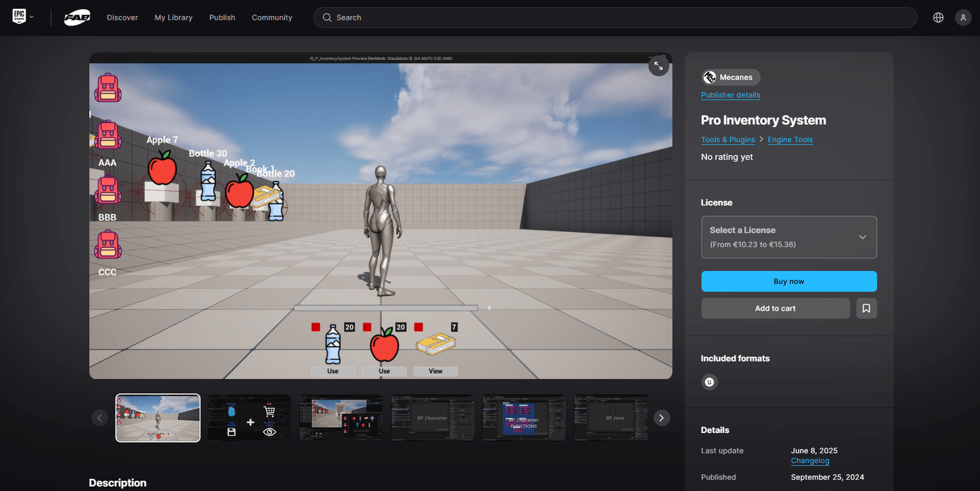Open the Community menu item
This screenshot has width=980, height=491.
(272, 18)
